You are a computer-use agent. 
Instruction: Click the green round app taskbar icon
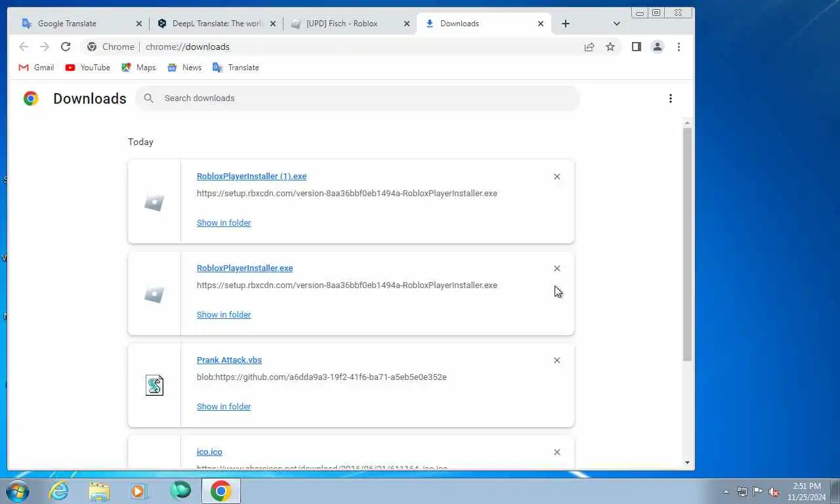pyautogui.click(x=180, y=491)
